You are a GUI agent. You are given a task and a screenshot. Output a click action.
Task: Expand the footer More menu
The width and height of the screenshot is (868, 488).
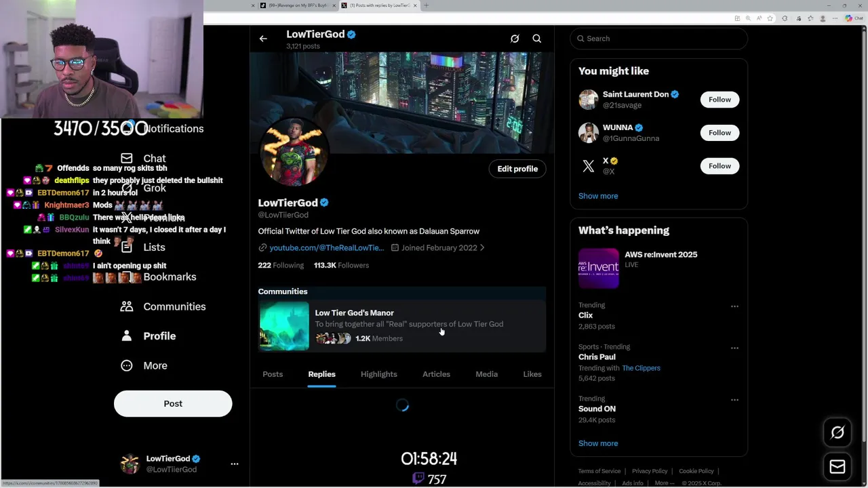coord(665,483)
